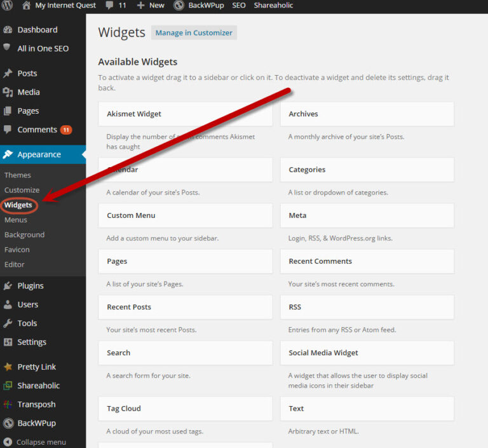Select the Tag Cloud widget
The width and height of the screenshot is (488, 448).
pyautogui.click(x=186, y=409)
